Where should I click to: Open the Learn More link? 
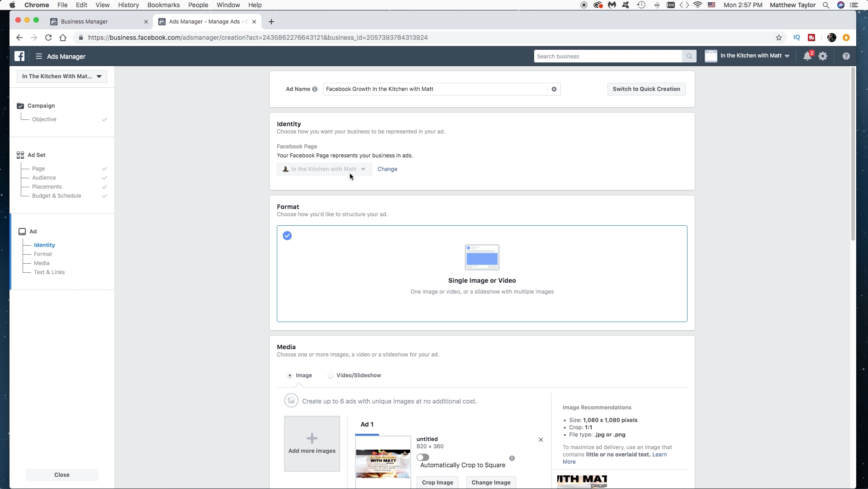[659, 455]
